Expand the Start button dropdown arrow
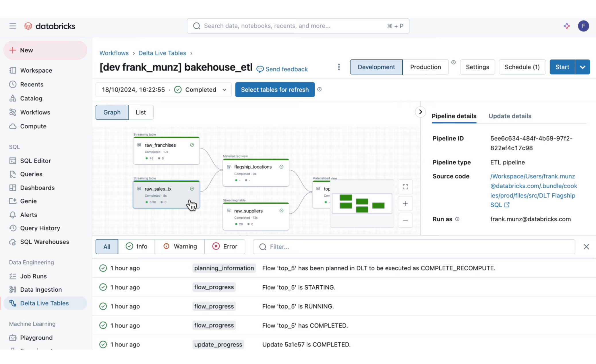This screenshot has width=596, height=364. 582,67
